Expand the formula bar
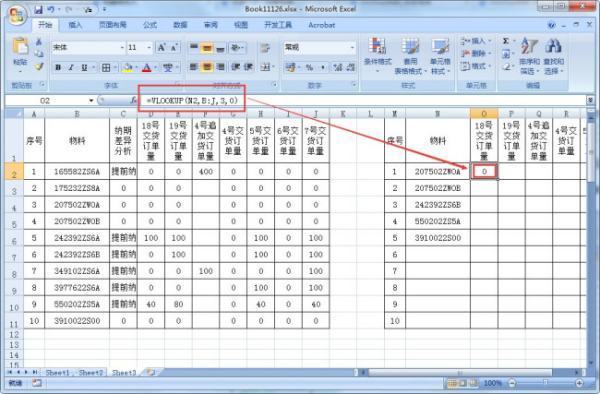Viewport: 600px width, 394px height. point(590,100)
